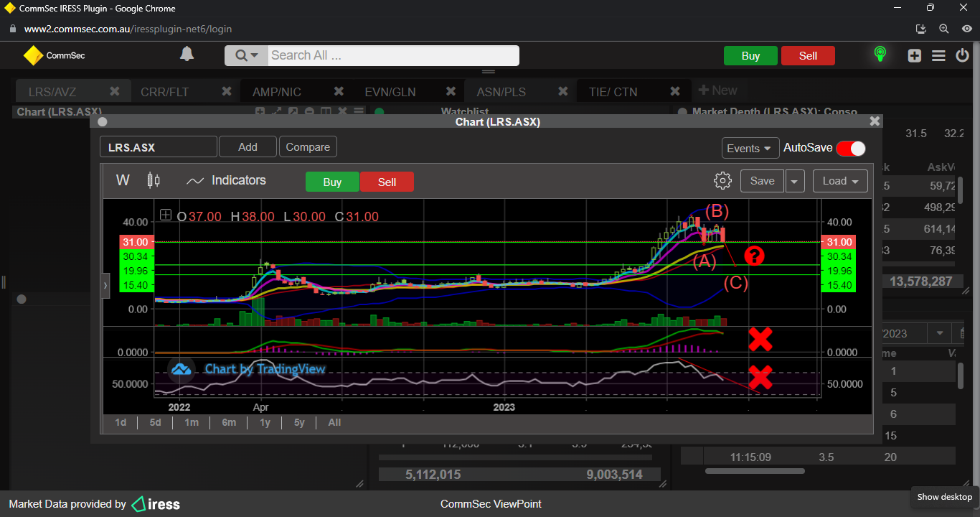
Task: Switch to the AMP/NIC tab
Action: [277, 92]
